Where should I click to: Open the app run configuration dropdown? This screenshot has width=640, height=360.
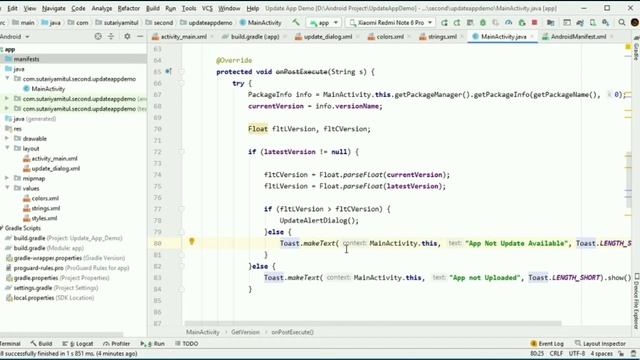[324, 23]
